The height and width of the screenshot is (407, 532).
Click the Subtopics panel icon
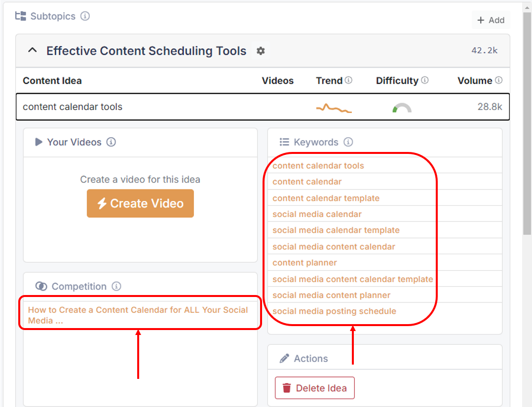click(20, 16)
